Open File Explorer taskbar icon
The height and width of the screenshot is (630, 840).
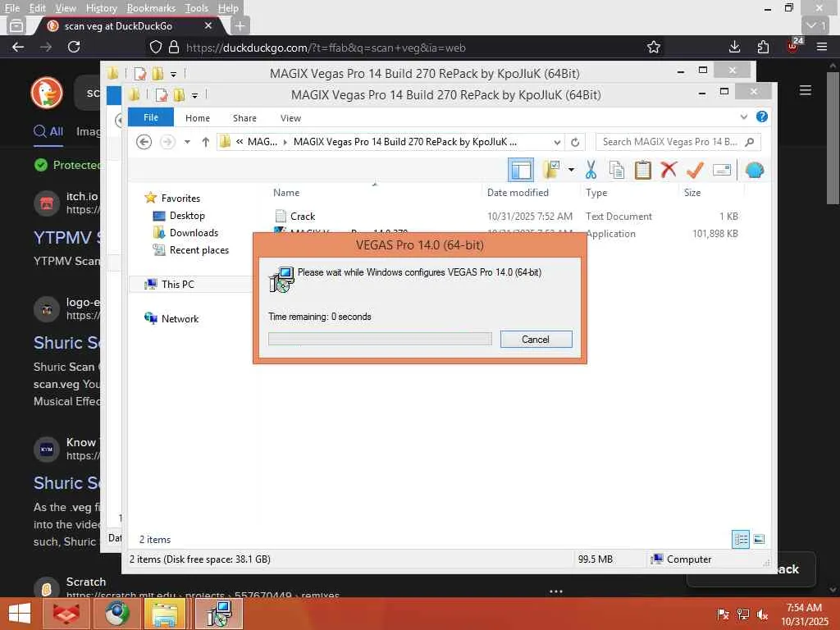pyautogui.click(x=164, y=614)
